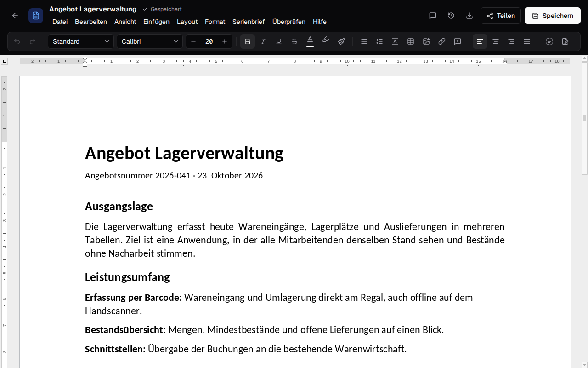Increase the font size
The height and width of the screenshot is (368, 588).
(225, 41)
